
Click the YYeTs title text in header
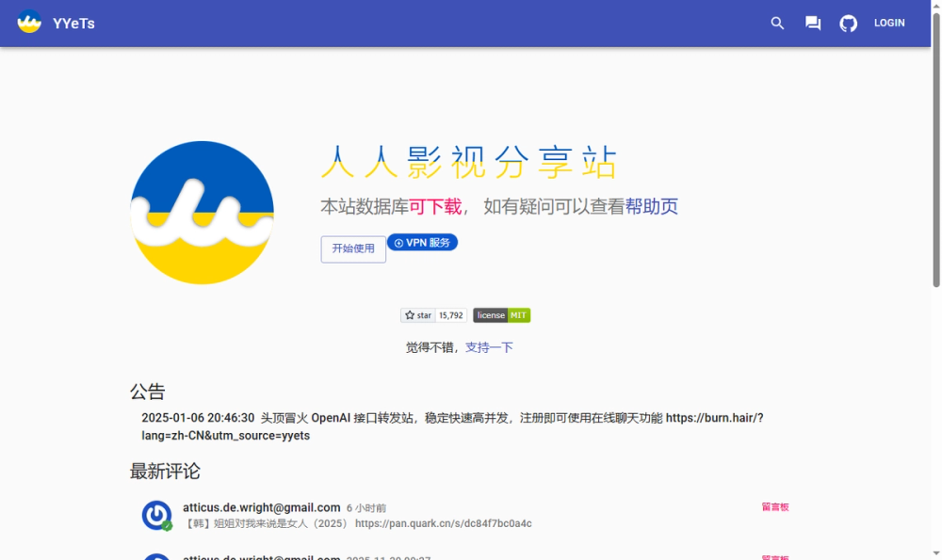click(x=73, y=24)
